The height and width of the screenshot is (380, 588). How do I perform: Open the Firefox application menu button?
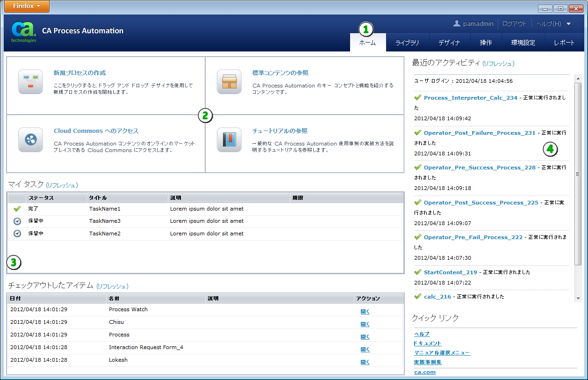click(26, 6)
